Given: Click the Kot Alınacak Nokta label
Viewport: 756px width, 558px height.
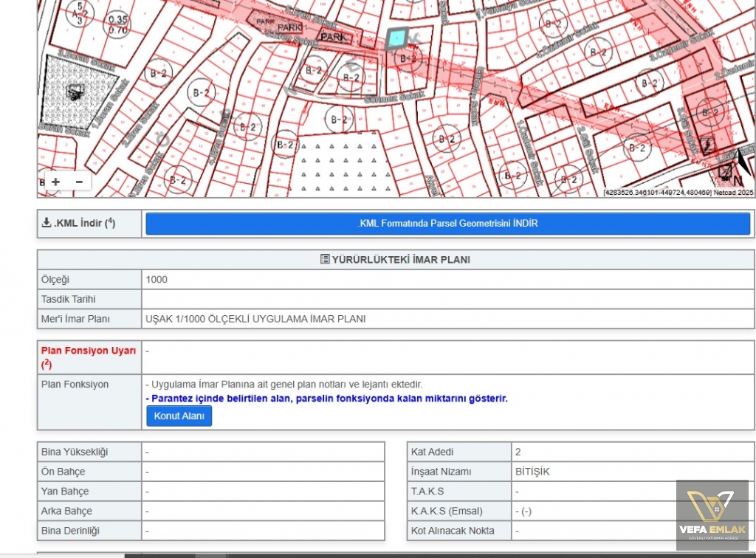Looking at the screenshot, I should pos(453,531).
